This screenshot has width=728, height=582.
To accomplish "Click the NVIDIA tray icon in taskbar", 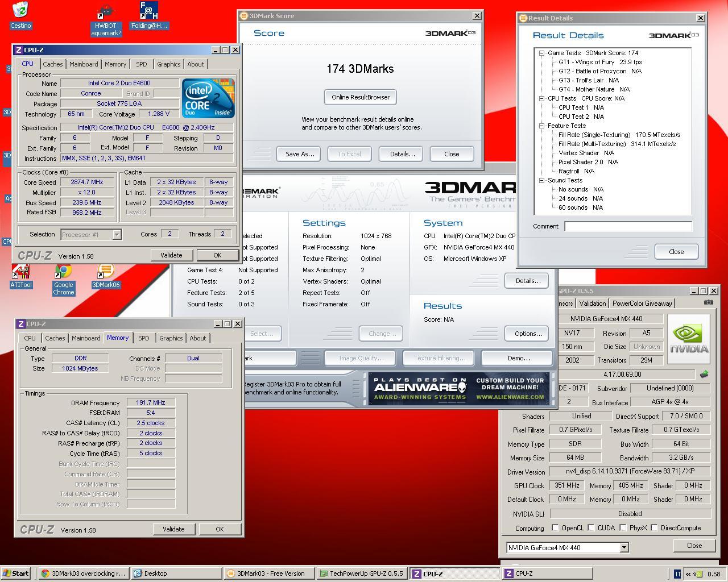I will point(698,574).
